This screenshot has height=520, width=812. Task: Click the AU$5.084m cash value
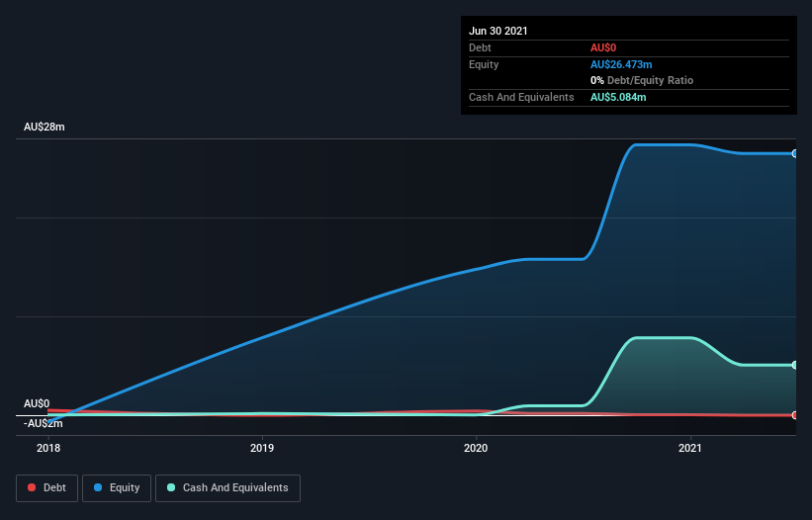618,97
